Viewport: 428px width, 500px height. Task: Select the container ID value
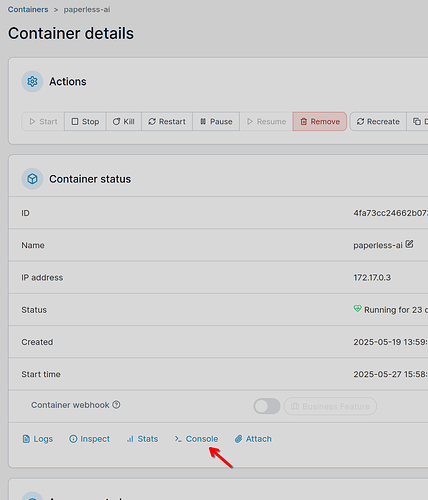pyautogui.click(x=391, y=213)
